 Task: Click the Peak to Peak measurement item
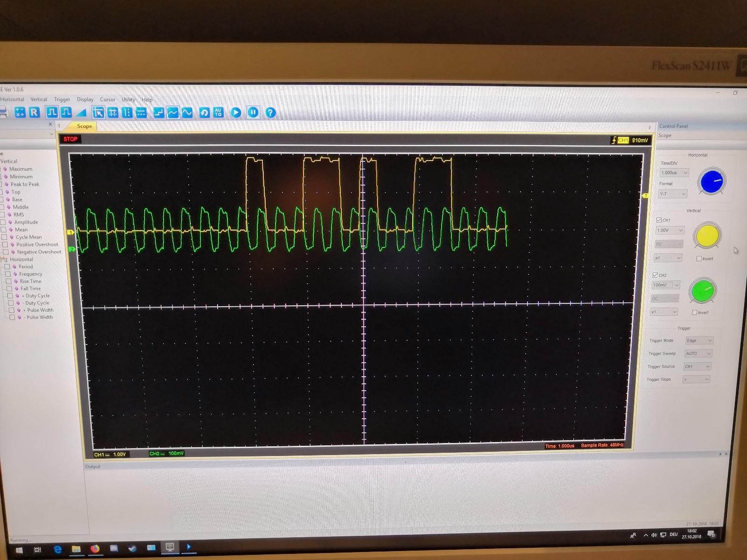(25, 184)
